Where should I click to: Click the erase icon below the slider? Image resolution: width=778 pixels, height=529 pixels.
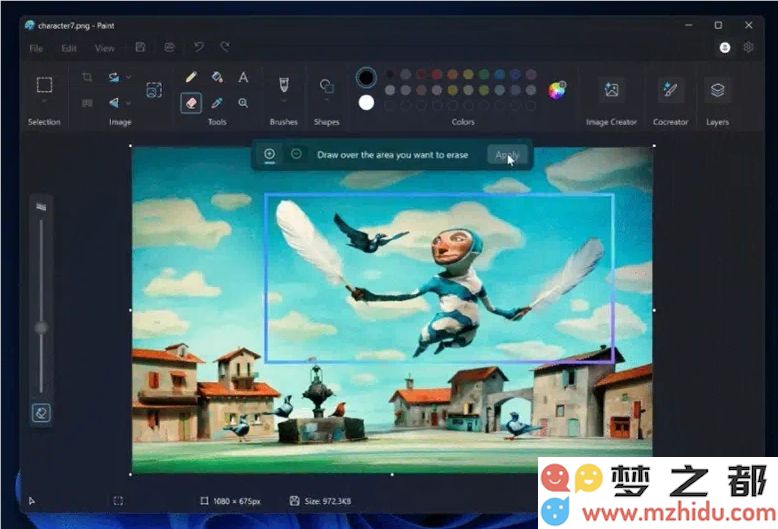coord(41,413)
